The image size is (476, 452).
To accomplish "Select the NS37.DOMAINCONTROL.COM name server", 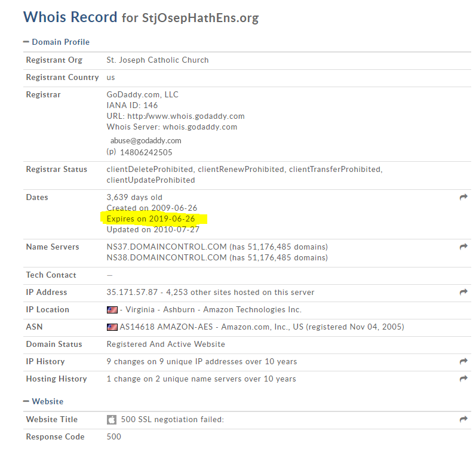I will [167, 247].
